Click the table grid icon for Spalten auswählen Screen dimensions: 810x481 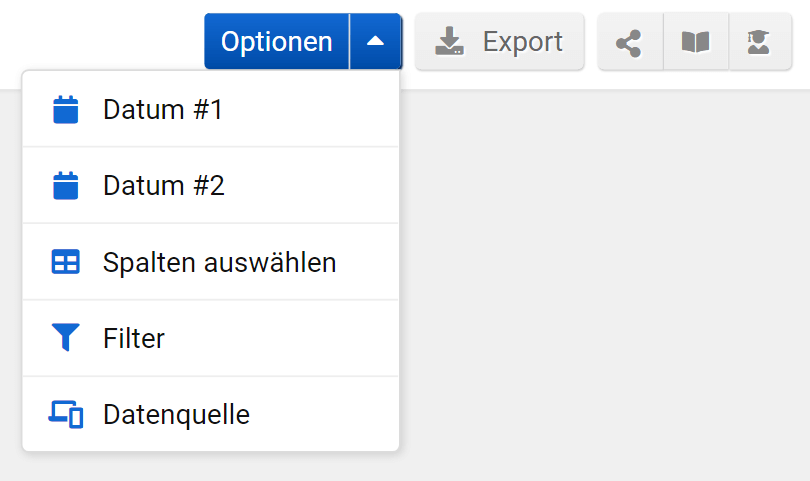tap(65, 263)
